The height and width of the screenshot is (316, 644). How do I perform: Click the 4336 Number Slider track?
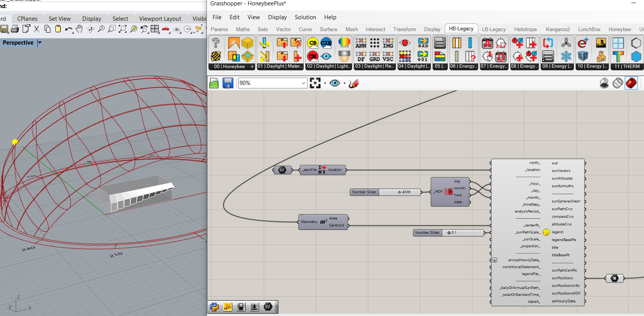point(400,192)
